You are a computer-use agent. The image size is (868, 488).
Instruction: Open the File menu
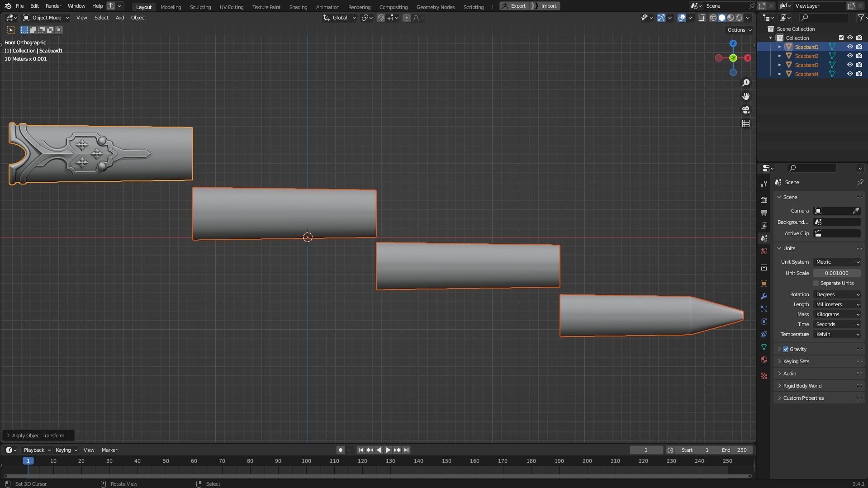[x=19, y=6]
